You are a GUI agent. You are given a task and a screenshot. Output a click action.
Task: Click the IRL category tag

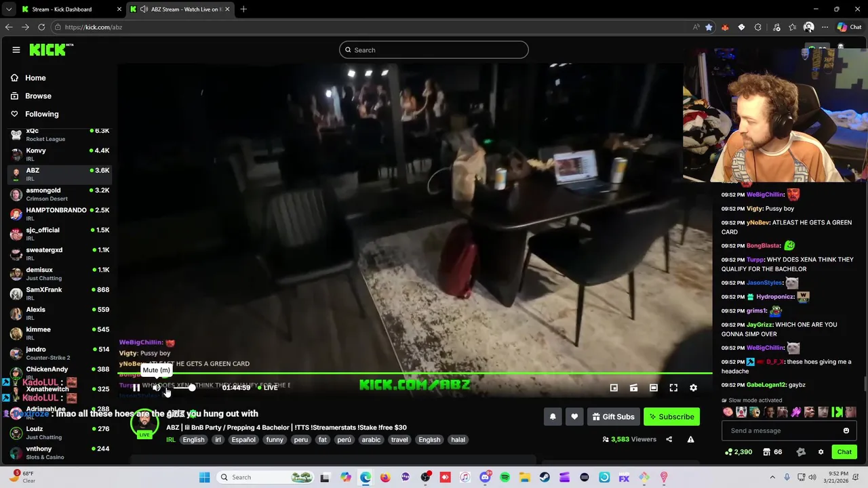(171, 440)
